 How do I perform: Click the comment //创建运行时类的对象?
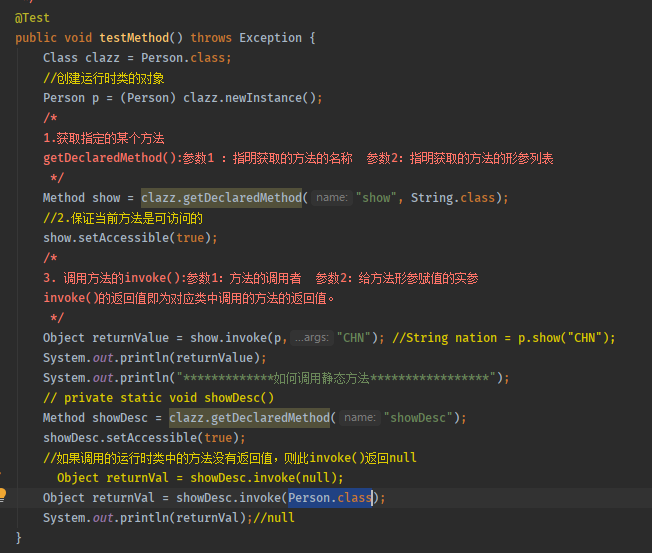click(104, 78)
